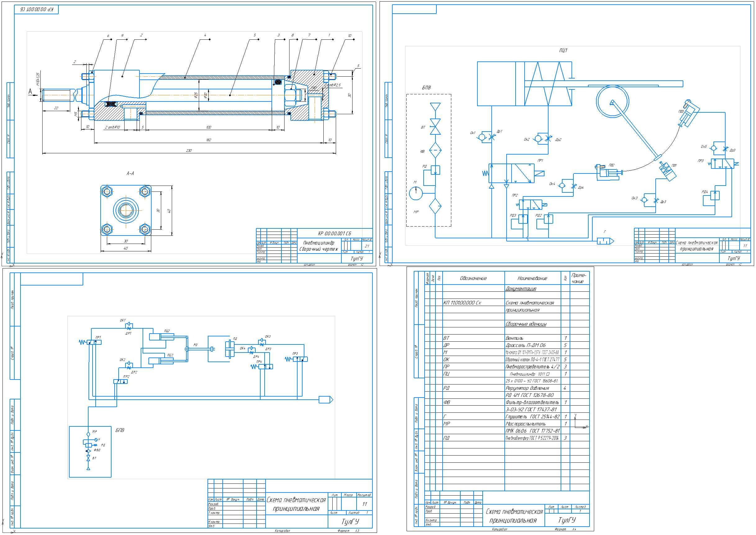Click the 100 stroke dimension value

click(208, 127)
